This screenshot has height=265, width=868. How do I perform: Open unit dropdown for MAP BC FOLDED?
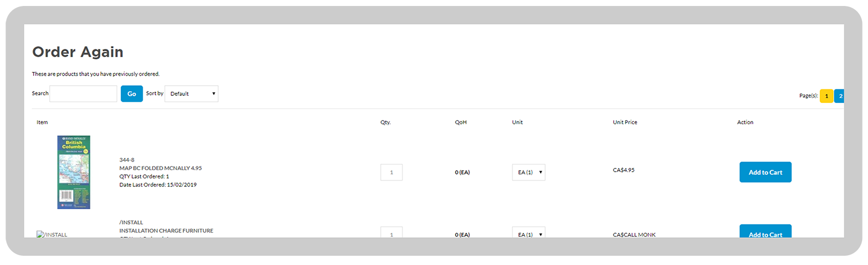(528, 172)
